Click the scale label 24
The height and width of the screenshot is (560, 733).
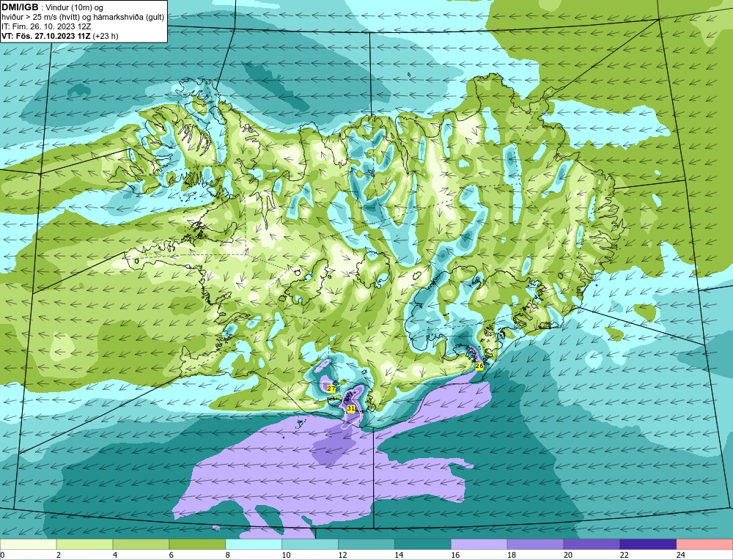[x=680, y=555]
